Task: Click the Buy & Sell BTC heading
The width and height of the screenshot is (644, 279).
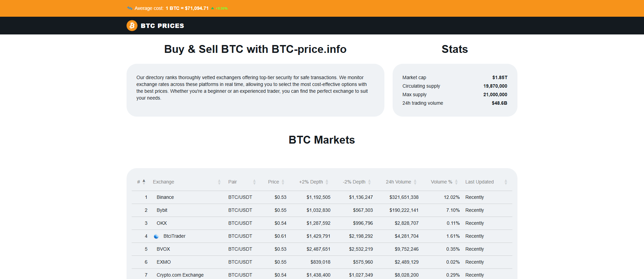Action: tap(255, 49)
